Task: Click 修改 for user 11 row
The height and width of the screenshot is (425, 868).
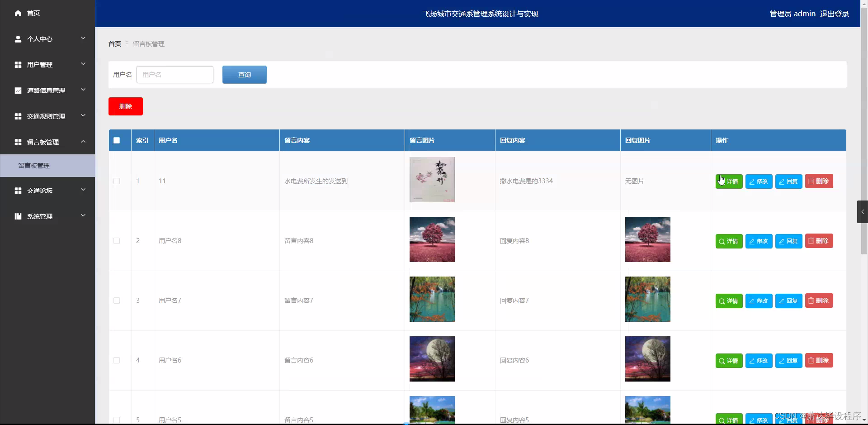Action: coord(759,181)
